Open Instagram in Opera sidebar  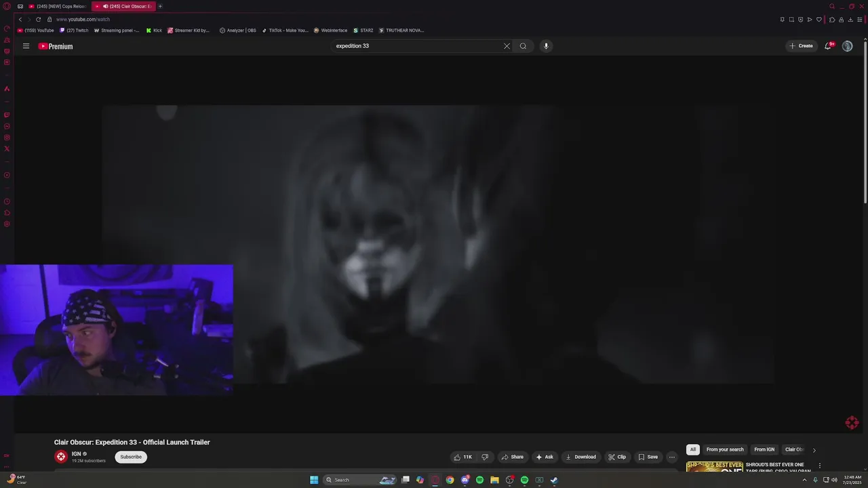coord(7,138)
